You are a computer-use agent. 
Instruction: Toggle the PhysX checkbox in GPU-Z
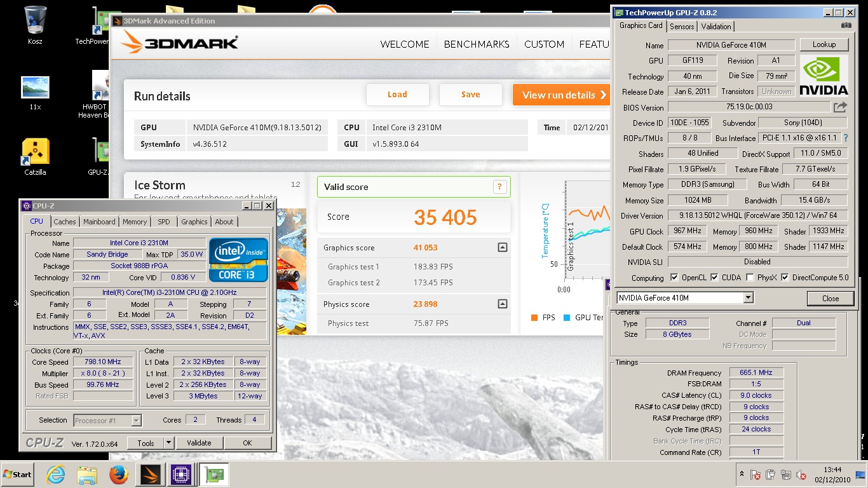pyautogui.click(x=750, y=278)
